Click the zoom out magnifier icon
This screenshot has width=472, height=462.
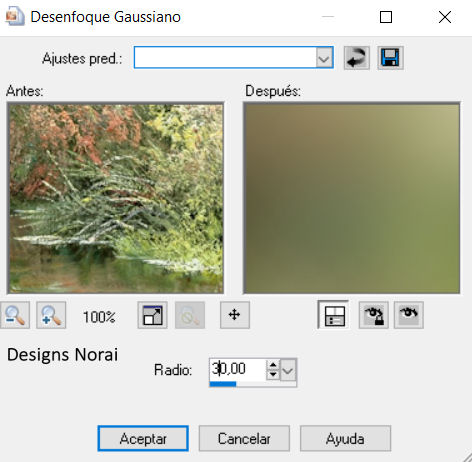[15, 315]
